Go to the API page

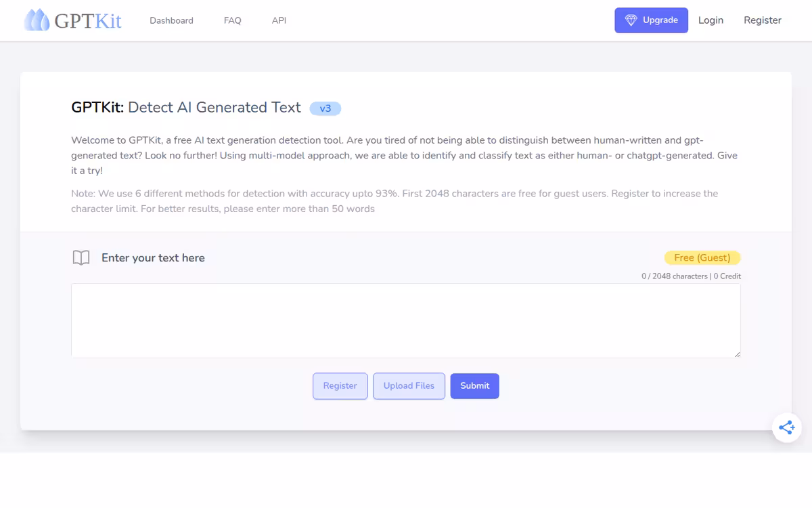(x=279, y=20)
